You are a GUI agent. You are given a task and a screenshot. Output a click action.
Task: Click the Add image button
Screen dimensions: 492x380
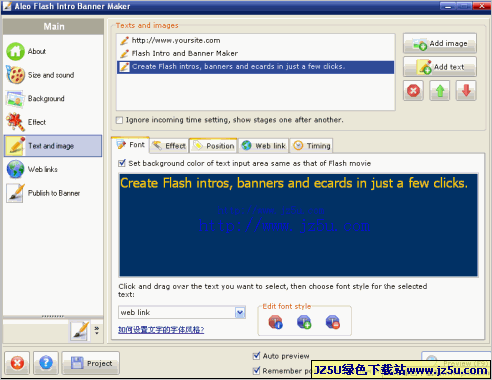pos(440,43)
